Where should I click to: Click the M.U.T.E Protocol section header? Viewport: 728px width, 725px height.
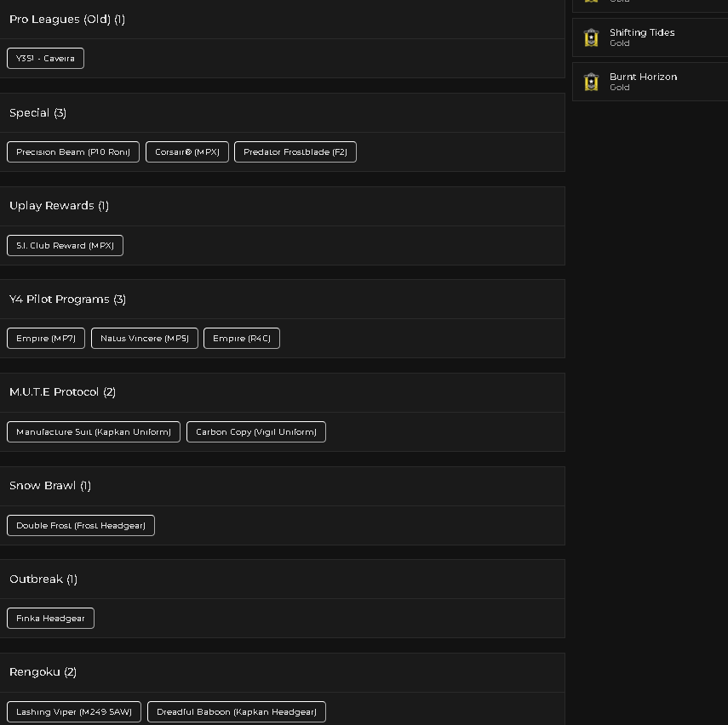tap(283, 392)
